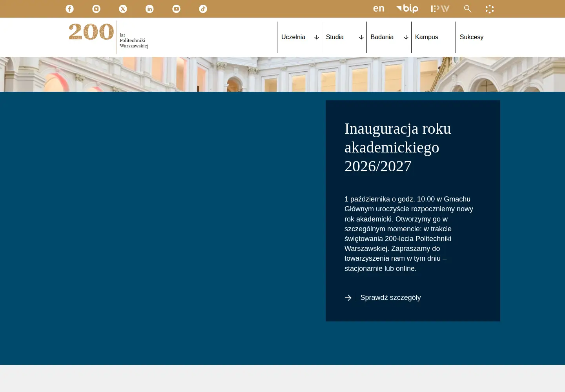Click the IPW logo icon
This screenshot has height=392, width=565.
click(440, 9)
